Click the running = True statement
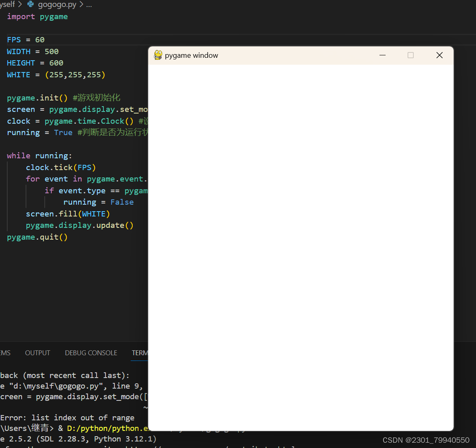This screenshot has height=448, width=476. click(39, 132)
